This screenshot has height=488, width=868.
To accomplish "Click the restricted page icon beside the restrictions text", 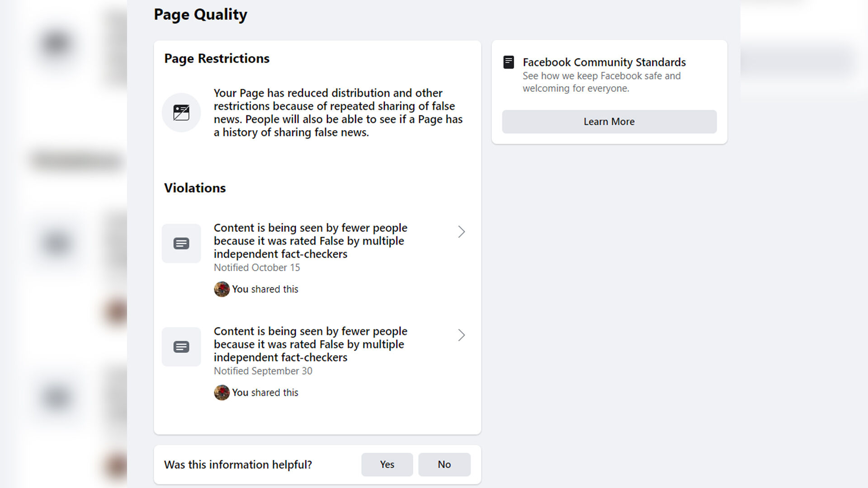I will click(181, 112).
